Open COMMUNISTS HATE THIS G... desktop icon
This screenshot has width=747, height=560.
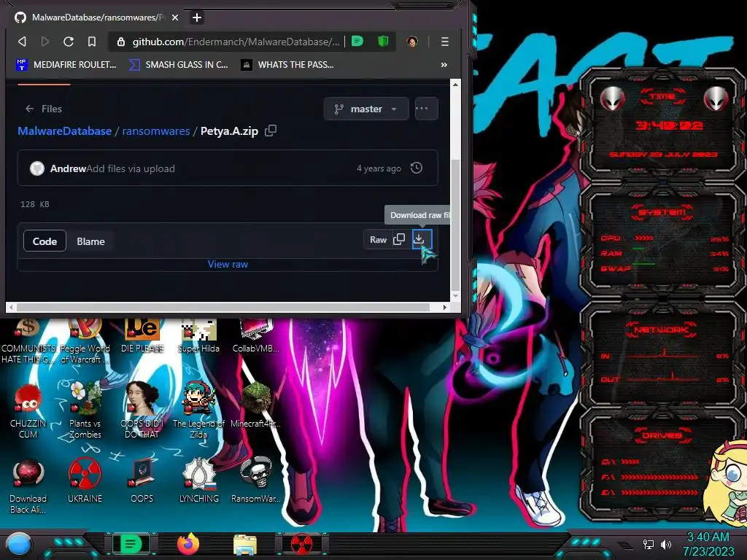coord(28,341)
